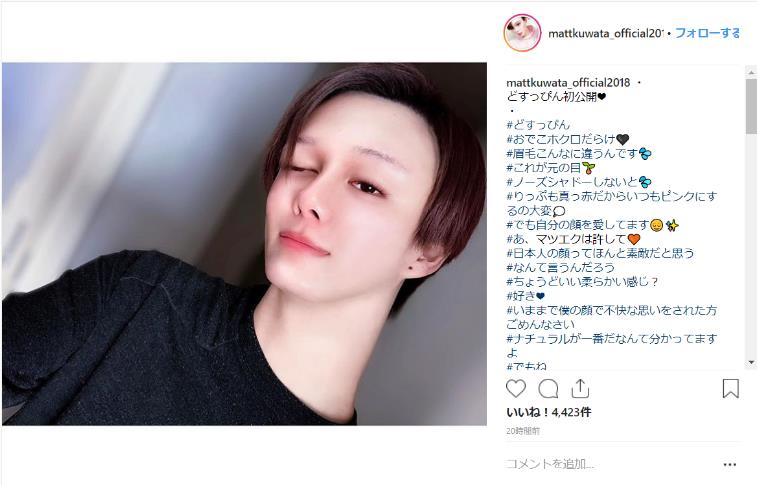
Task: Share the post with the upload icon
Action: click(x=580, y=388)
